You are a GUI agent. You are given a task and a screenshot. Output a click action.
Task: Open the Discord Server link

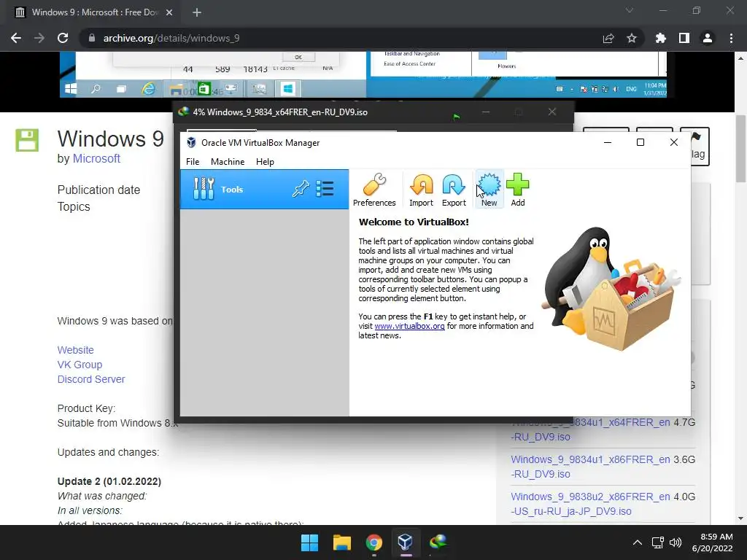(91, 379)
